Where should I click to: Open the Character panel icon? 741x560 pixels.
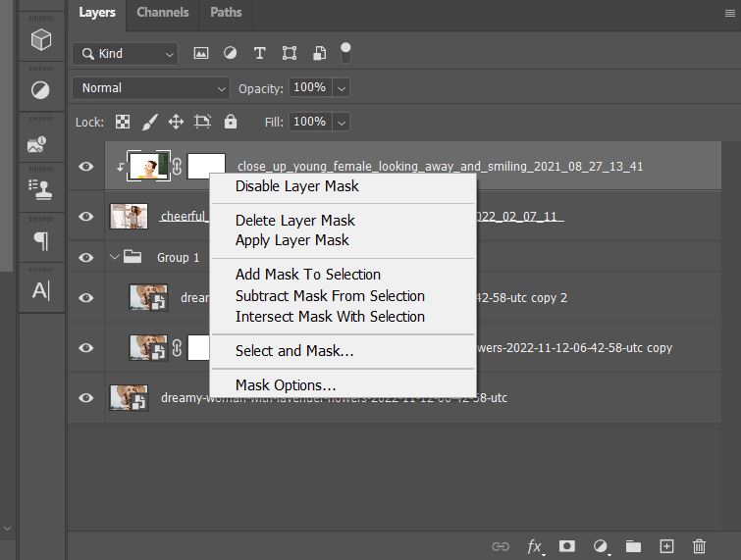click(40, 290)
